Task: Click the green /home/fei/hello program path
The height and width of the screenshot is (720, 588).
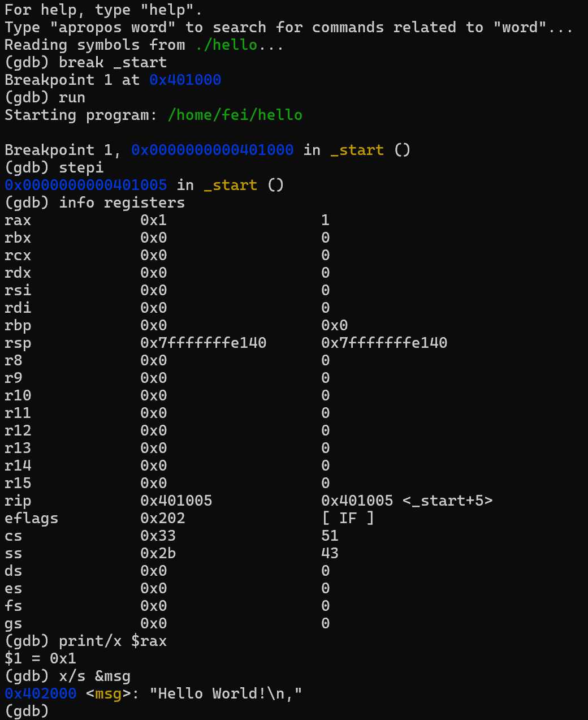Action: point(235,115)
